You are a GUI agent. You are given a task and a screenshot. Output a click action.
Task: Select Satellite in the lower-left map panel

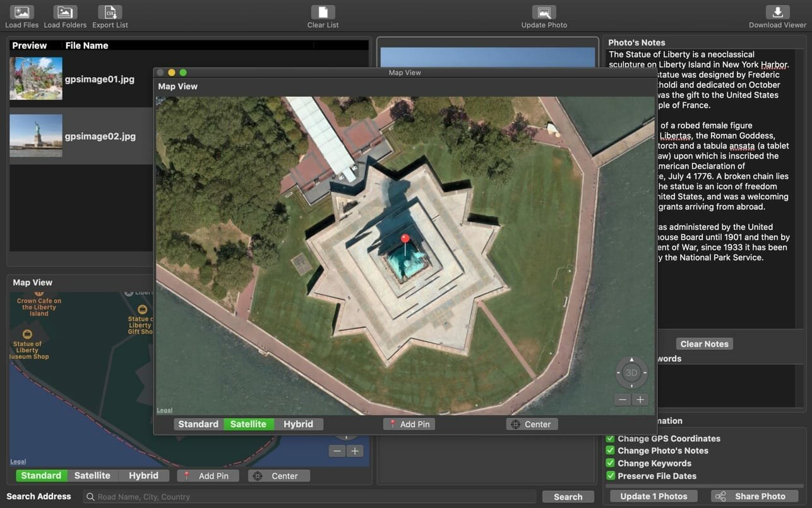tap(92, 476)
